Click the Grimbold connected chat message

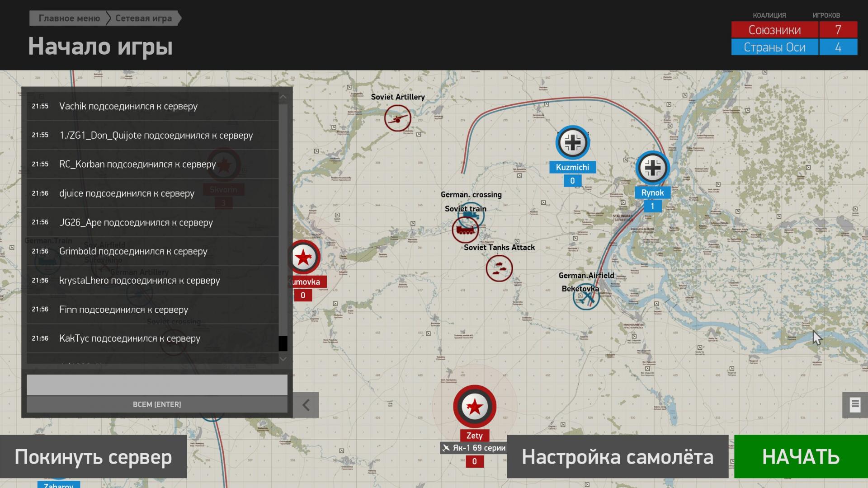152,251
